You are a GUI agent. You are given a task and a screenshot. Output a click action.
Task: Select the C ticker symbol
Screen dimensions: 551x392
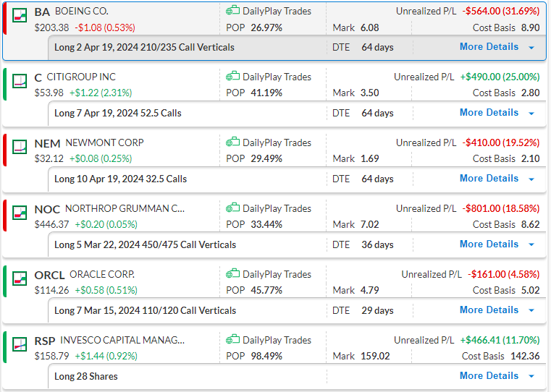[x=38, y=77]
